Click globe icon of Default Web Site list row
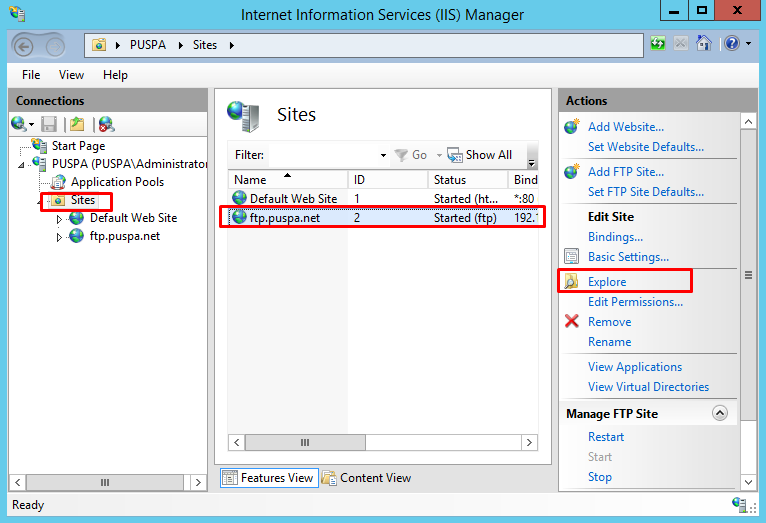The width and height of the screenshot is (766, 523). (239, 198)
